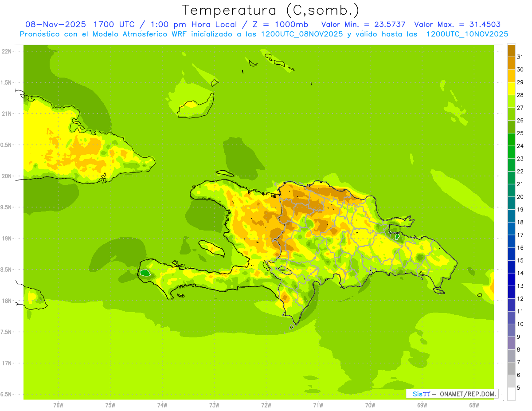Viewport: 532px width, 411px height.
Task: Click the dark blue swatch between 12 and 13
Action: point(511,292)
